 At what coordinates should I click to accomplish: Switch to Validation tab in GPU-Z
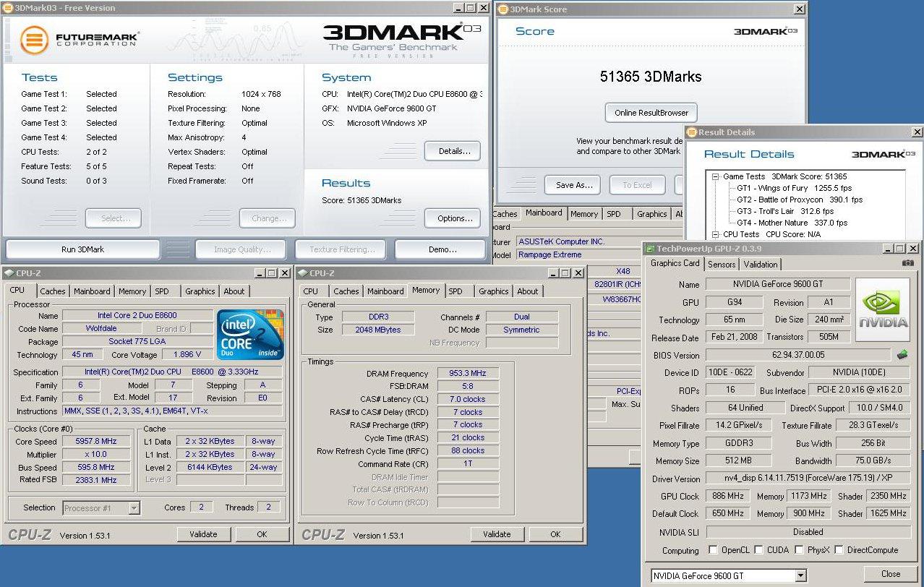tap(761, 265)
